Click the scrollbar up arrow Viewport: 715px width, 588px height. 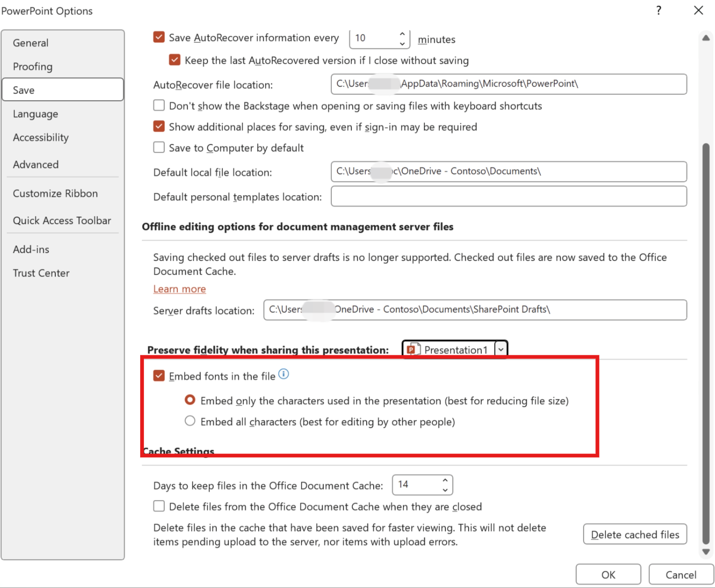point(706,38)
